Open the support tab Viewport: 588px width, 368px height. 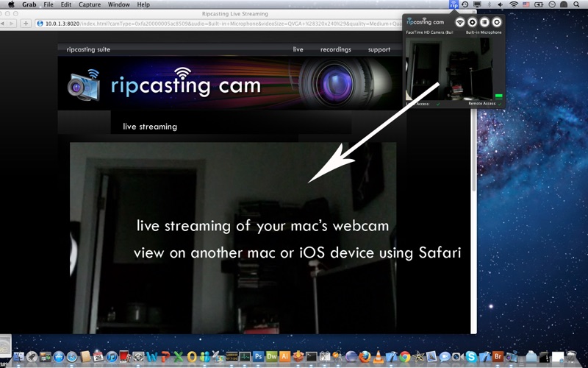click(379, 49)
